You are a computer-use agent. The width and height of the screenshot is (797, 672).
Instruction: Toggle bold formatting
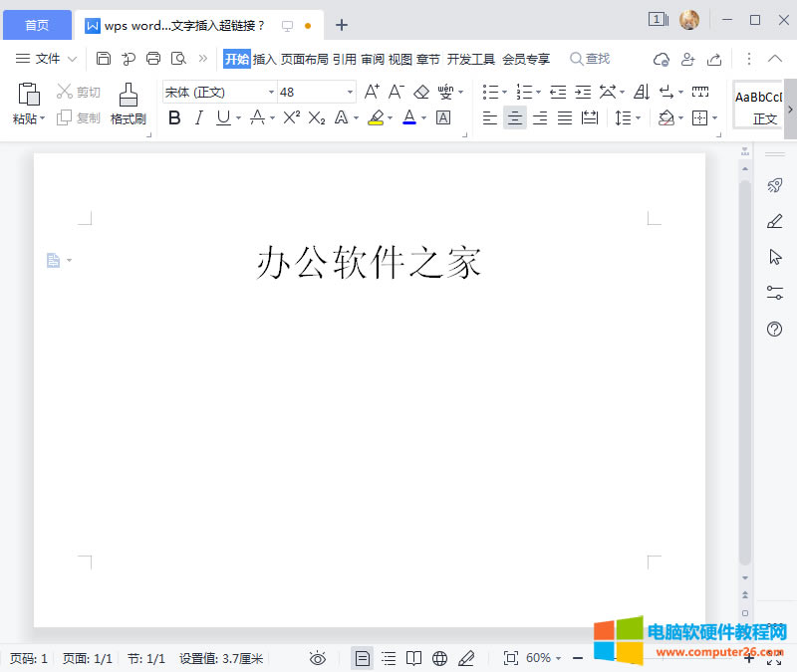point(174,117)
